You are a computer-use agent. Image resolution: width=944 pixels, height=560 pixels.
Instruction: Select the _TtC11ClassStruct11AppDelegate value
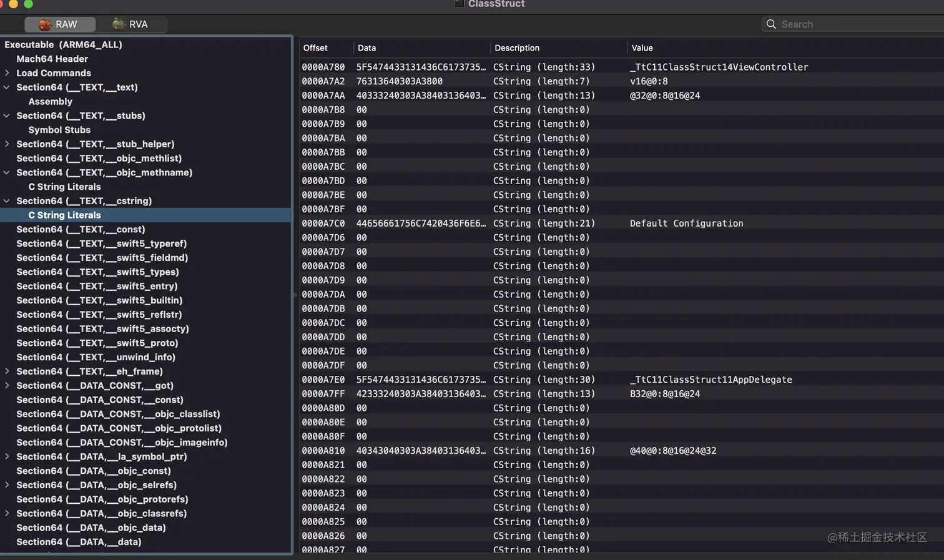[711, 380]
